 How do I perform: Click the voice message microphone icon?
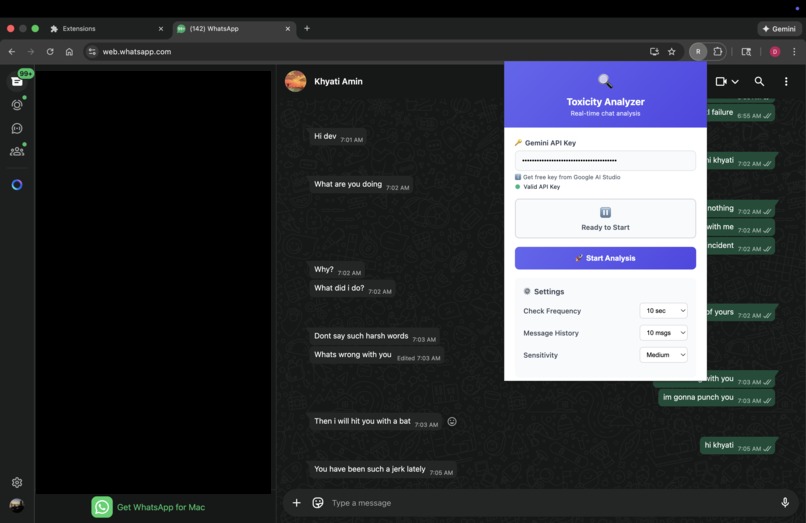click(x=785, y=502)
